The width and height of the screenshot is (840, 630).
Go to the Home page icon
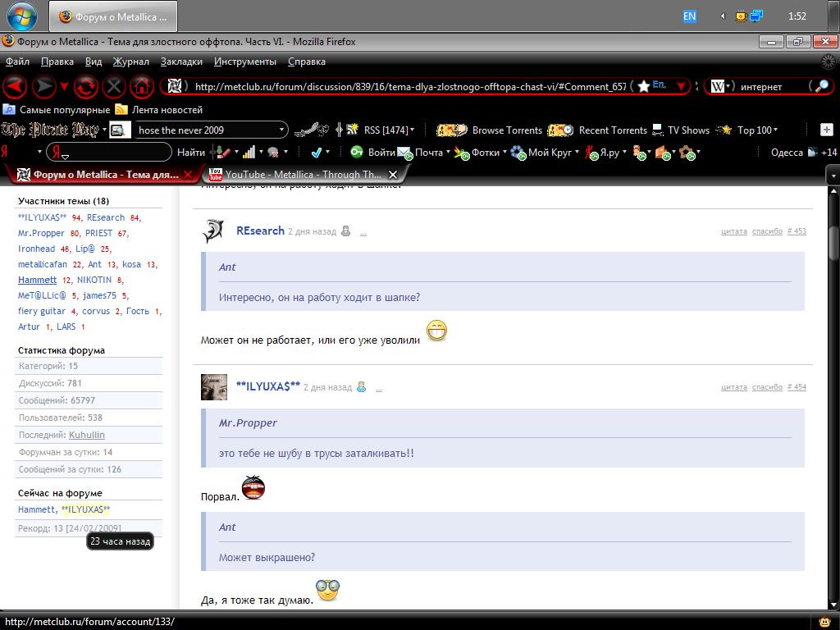click(141, 86)
